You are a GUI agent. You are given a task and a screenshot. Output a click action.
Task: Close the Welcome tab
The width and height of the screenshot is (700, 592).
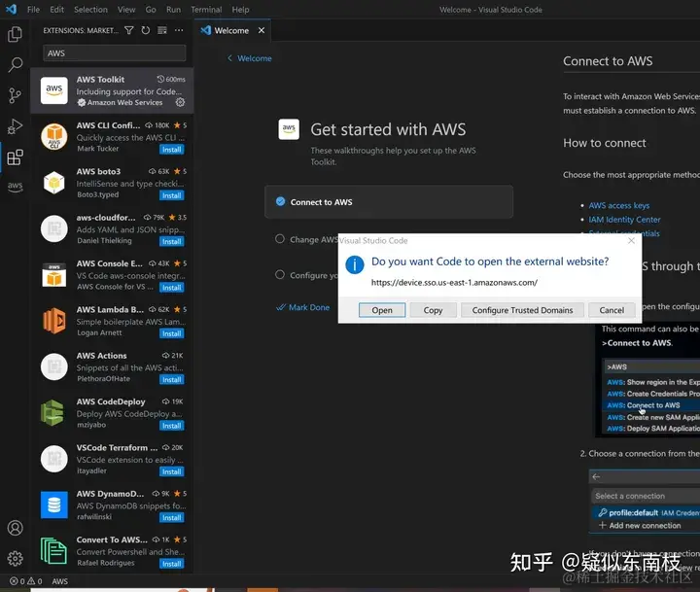click(x=262, y=30)
